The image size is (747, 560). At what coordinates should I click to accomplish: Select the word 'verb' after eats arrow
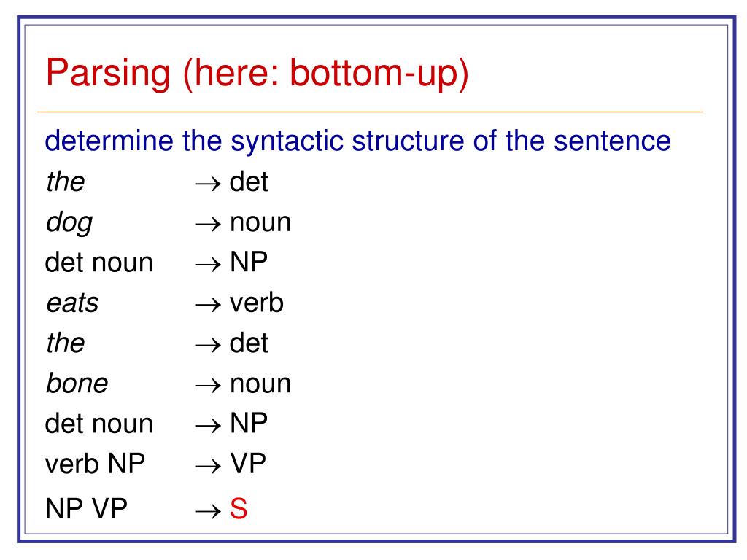[x=257, y=303]
